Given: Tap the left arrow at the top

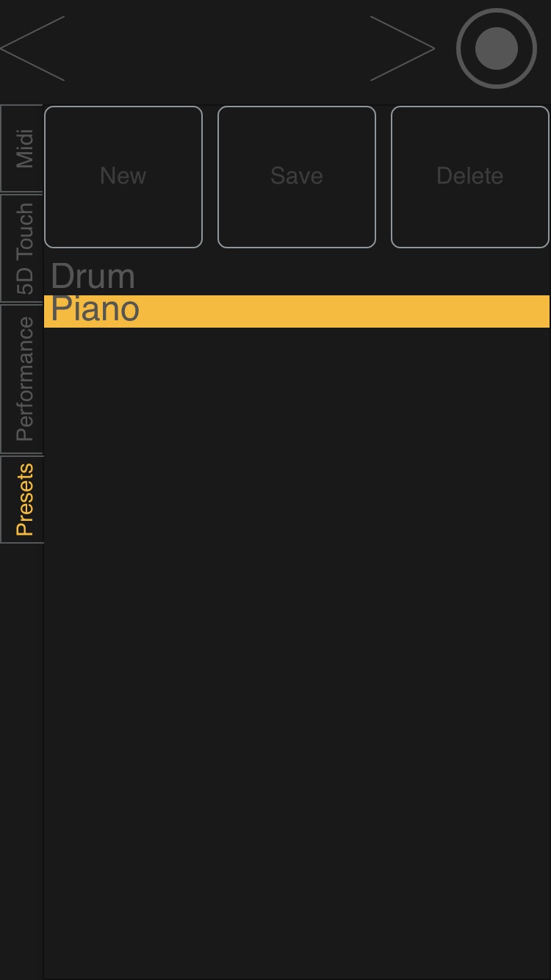Looking at the screenshot, I should [x=33, y=48].
